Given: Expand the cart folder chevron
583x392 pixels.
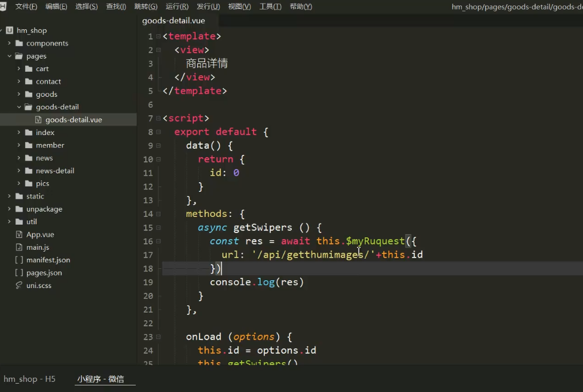Looking at the screenshot, I should (x=19, y=68).
